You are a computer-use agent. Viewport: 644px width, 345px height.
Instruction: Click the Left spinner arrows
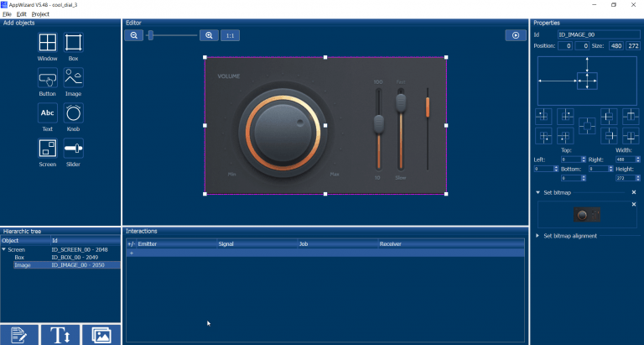[x=556, y=169]
